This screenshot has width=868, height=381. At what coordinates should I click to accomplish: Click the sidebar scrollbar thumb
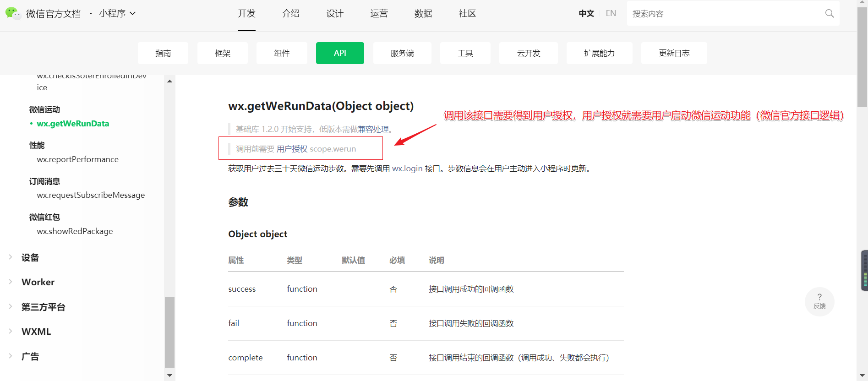(170, 332)
